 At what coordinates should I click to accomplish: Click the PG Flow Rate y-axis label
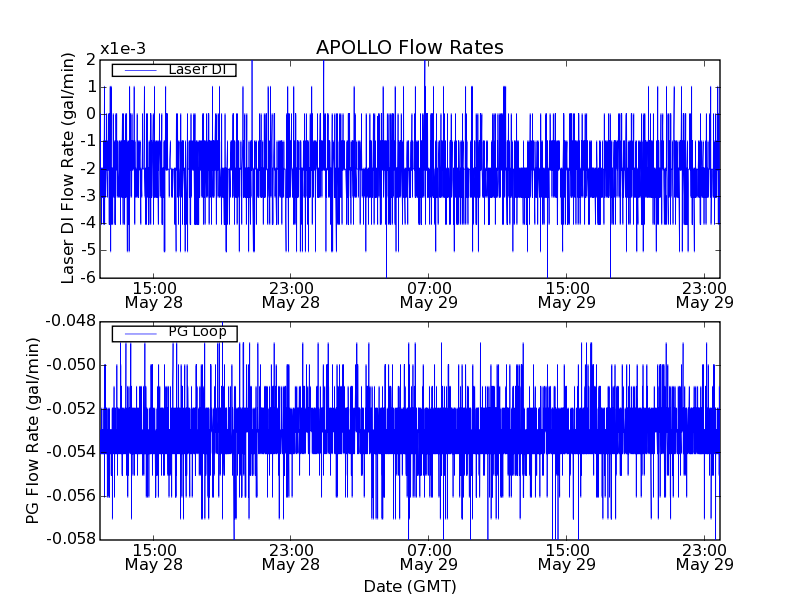pyautogui.click(x=33, y=430)
